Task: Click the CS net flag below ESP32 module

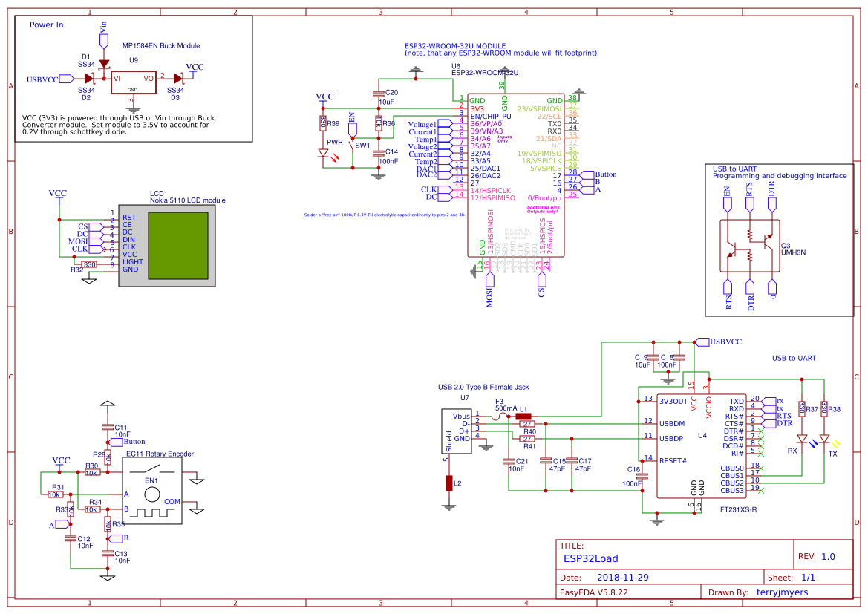Action: point(541,280)
